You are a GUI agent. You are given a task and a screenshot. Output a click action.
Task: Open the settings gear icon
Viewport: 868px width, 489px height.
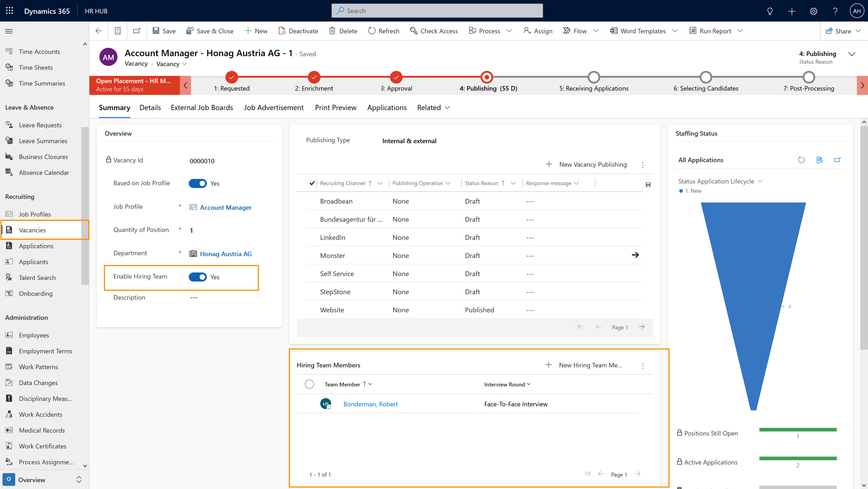click(813, 11)
